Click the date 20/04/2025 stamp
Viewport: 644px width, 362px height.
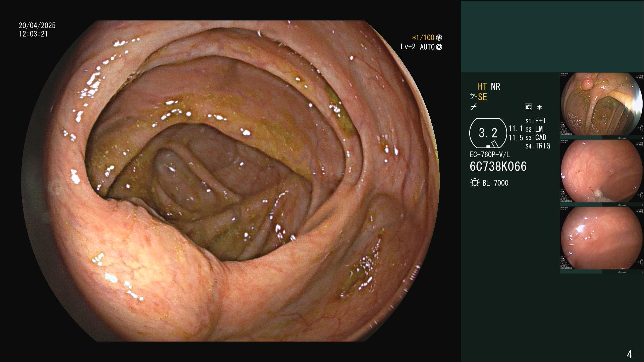(x=37, y=25)
